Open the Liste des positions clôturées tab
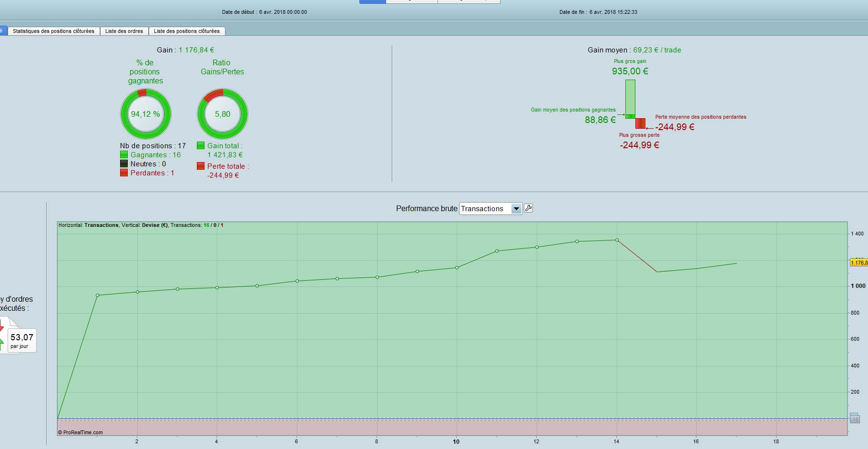The height and width of the screenshot is (449, 868). point(187,31)
